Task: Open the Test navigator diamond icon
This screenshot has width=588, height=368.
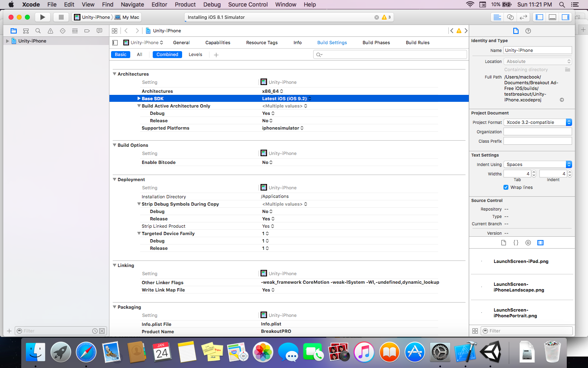Action: [x=62, y=31]
